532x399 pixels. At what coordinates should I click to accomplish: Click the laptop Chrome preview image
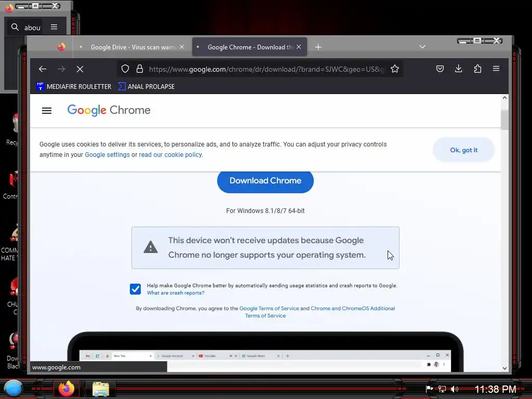coord(265,352)
